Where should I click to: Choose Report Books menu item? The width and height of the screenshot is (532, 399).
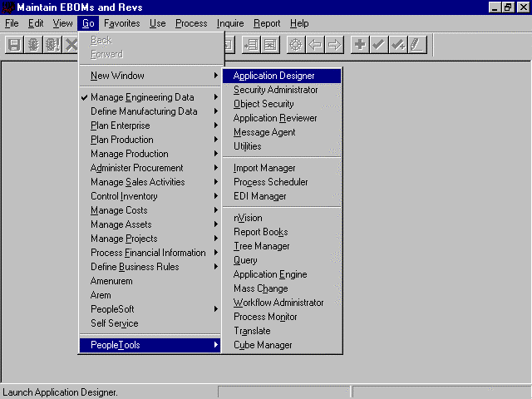pos(282,232)
